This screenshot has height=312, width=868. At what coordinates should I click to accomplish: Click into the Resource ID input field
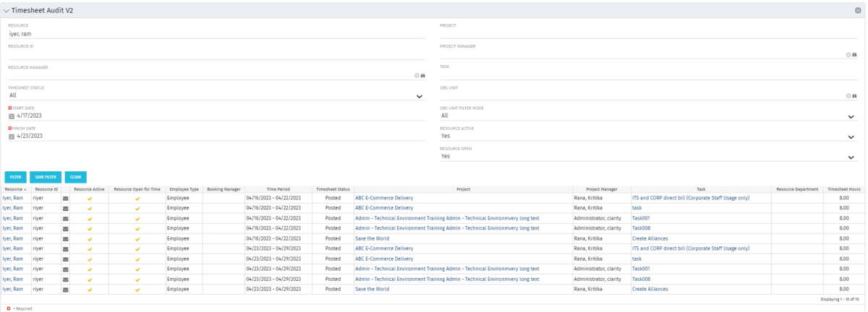tap(217, 54)
